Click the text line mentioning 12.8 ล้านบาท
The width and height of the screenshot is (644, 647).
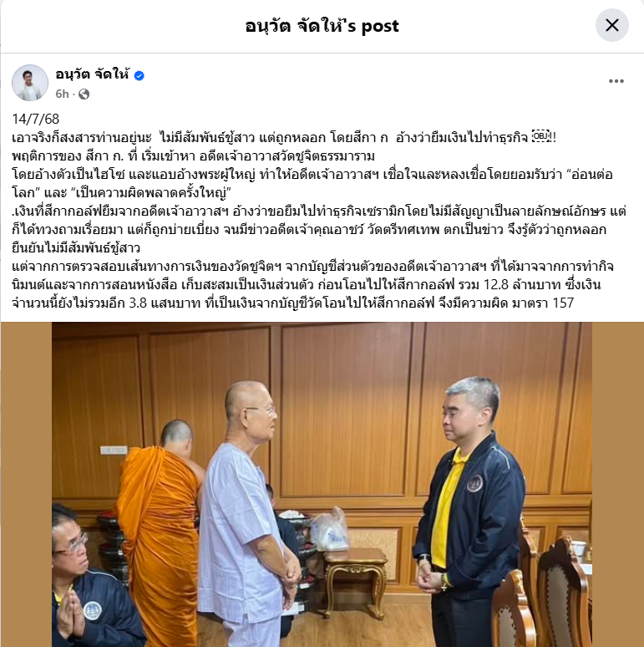(x=307, y=285)
